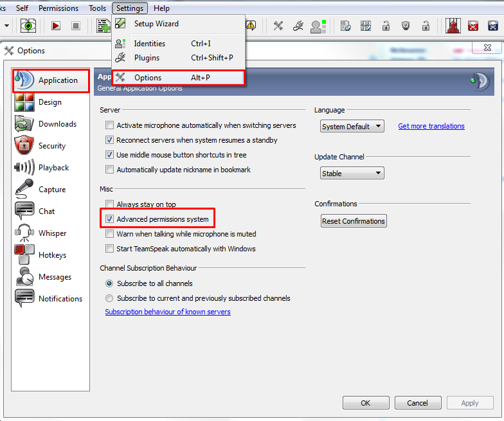Viewport: 504px width, 421px height.
Task: Open the Messages options page
Action: pos(51,277)
